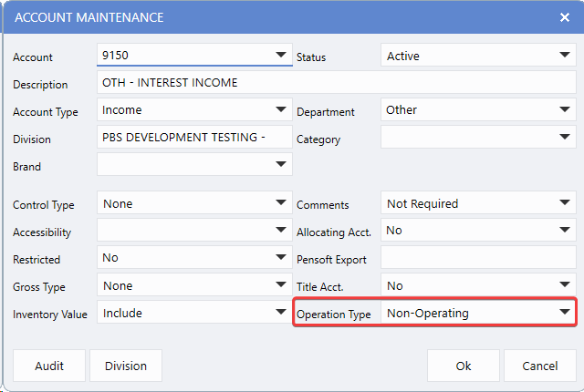Close the Account Maintenance dialog
The width and height of the screenshot is (584, 392).
coord(564,17)
